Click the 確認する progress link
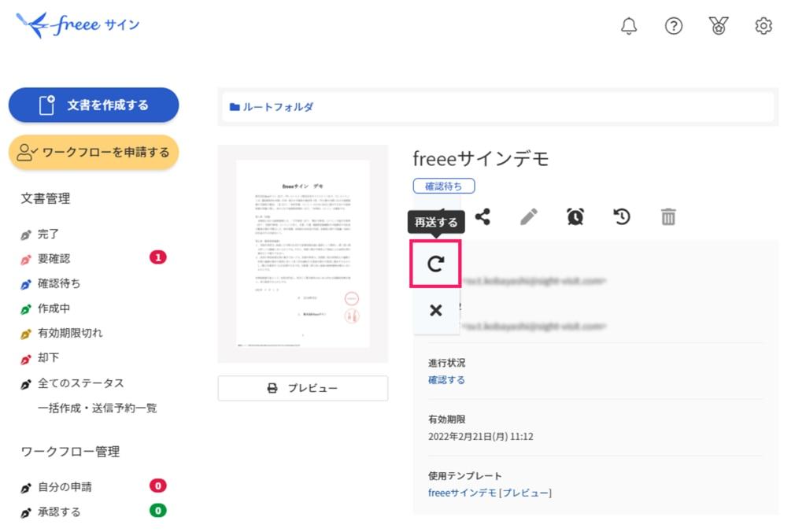Image resolution: width=806 pixels, height=532 pixels. click(x=446, y=380)
